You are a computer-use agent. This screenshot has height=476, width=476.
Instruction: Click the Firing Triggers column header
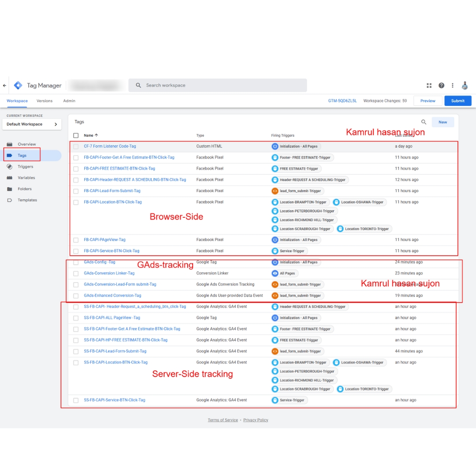tap(283, 135)
